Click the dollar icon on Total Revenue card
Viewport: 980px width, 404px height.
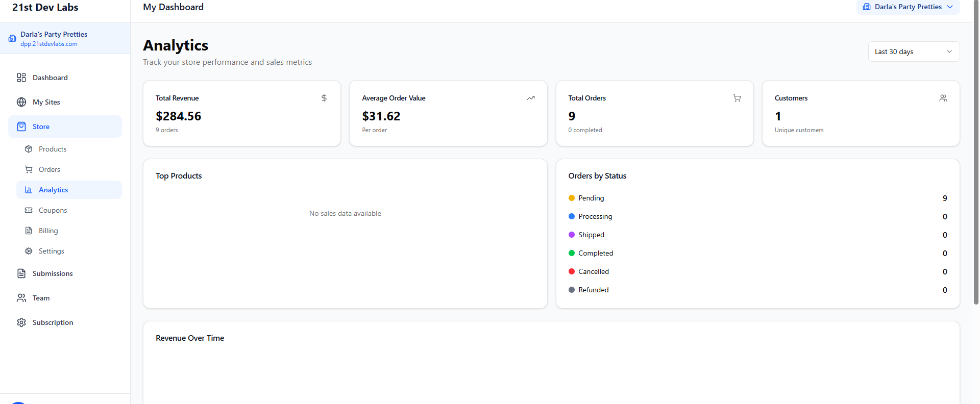tap(324, 98)
